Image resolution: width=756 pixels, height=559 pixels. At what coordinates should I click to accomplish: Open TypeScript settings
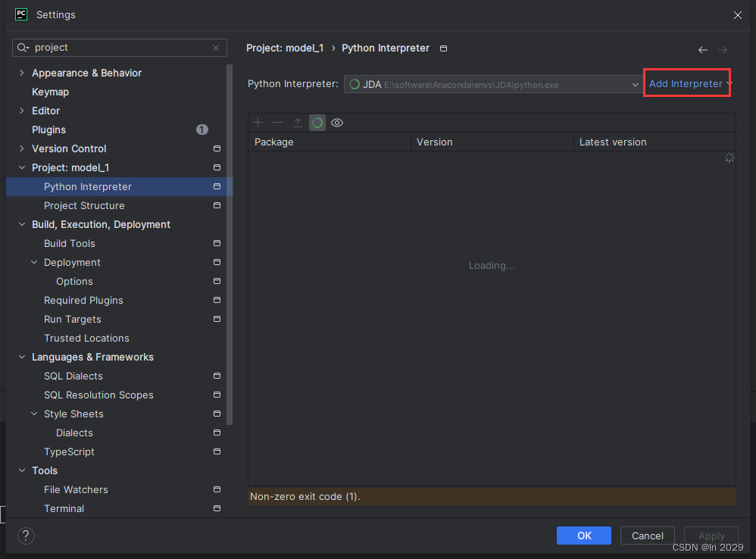[x=69, y=451]
